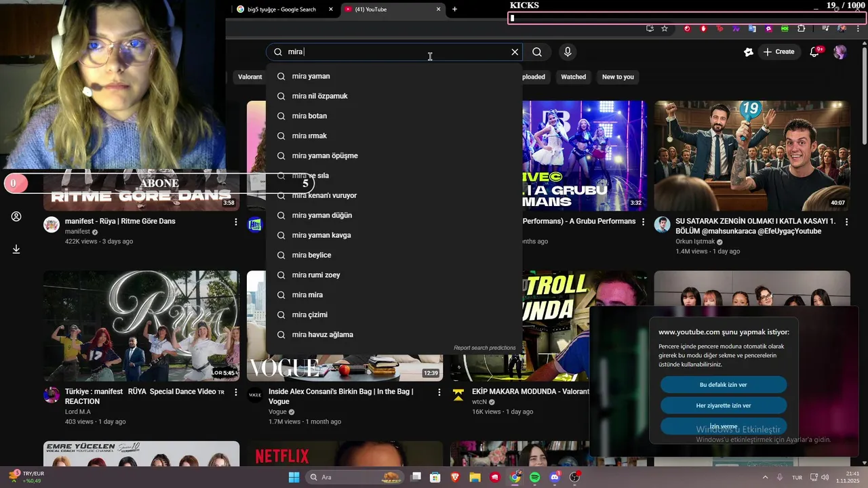The image size is (868, 488).
Task: Click İzin verme button
Action: pos(724,426)
